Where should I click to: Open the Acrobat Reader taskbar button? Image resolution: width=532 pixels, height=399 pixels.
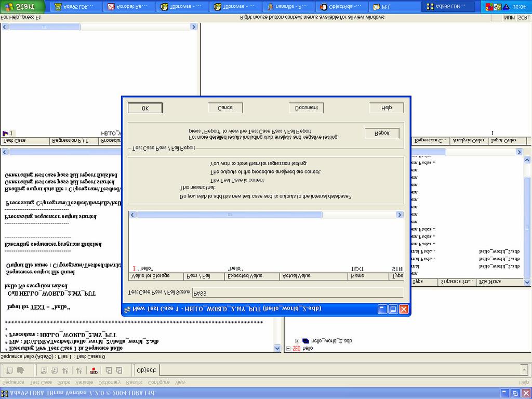click(130, 6)
